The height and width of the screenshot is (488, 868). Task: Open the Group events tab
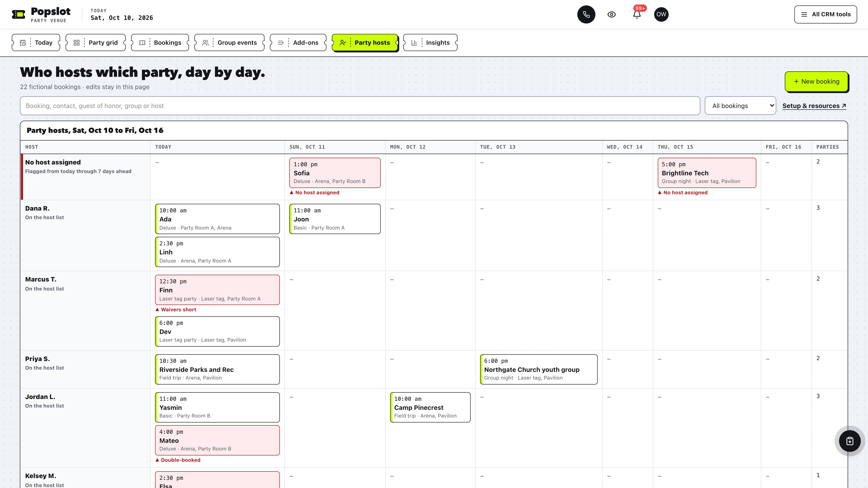[x=229, y=42]
